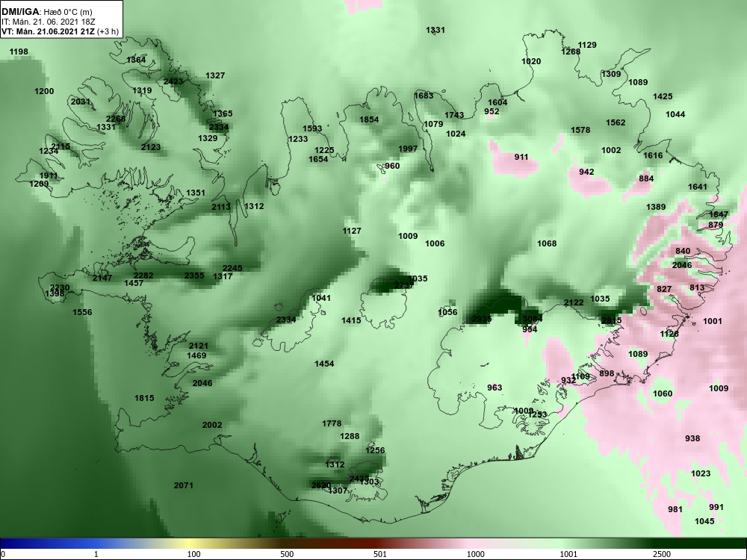Select the map value 2121
The image size is (747, 560).
click(x=198, y=346)
